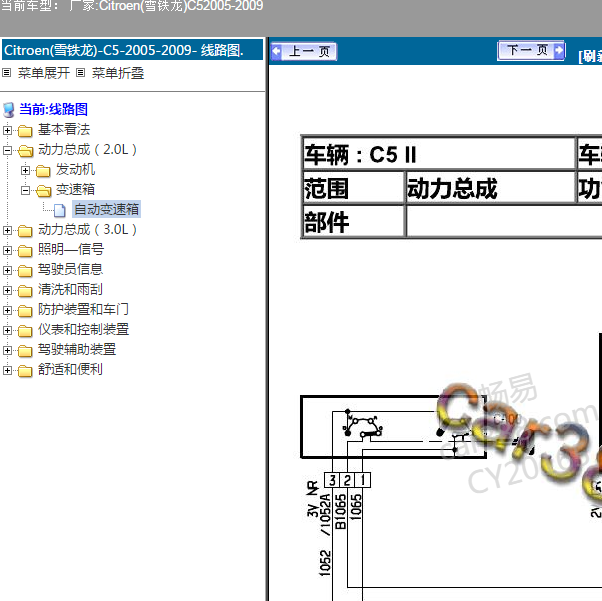
Task: Click the 防护装置和车门 folder icon
Action: tap(25, 310)
